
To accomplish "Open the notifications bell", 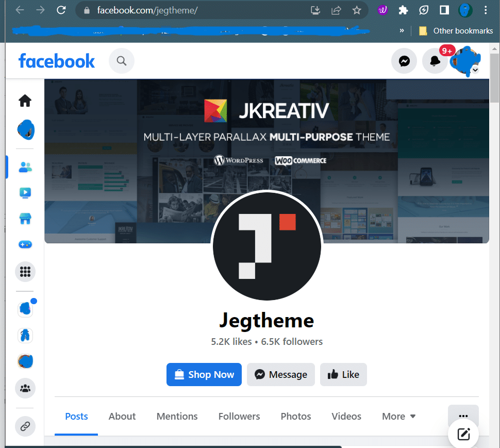I will pyautogui.click(x=435, y=61).
